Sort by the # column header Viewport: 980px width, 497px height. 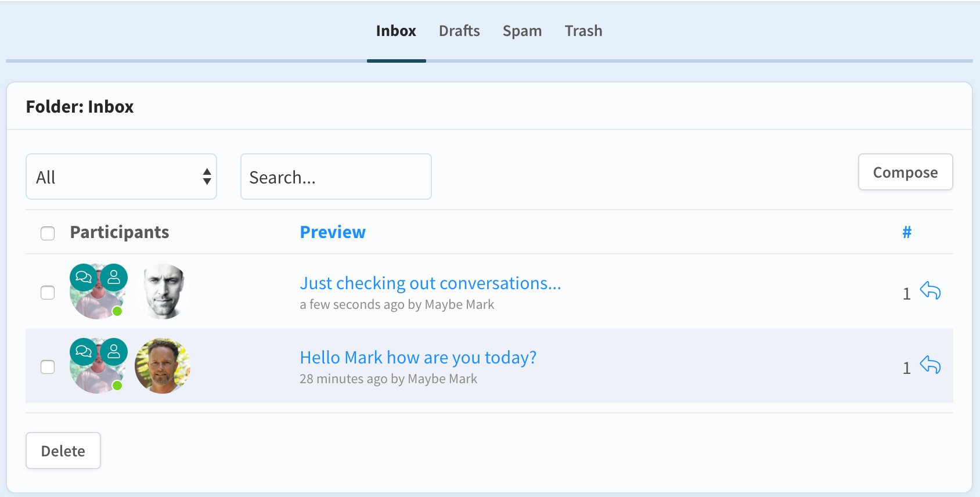(906, 232)
